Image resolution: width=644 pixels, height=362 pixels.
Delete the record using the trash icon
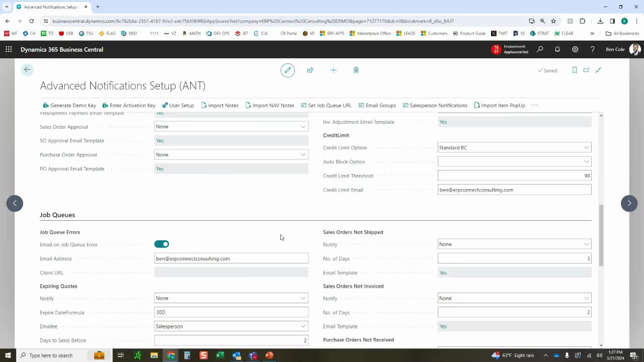(356, 70)
